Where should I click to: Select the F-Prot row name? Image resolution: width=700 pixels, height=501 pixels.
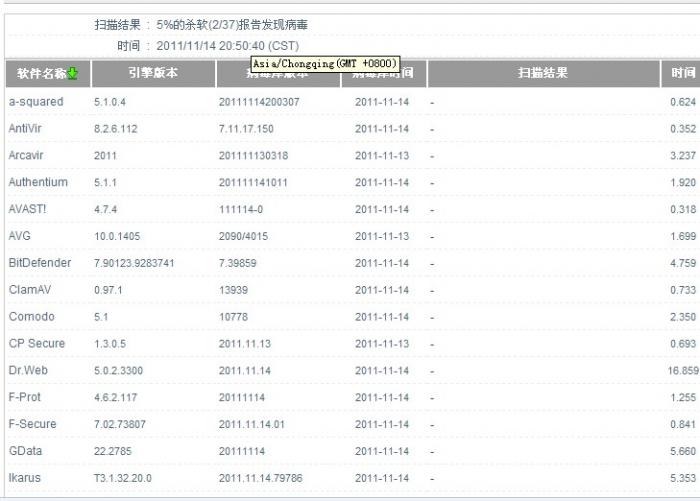25,397
